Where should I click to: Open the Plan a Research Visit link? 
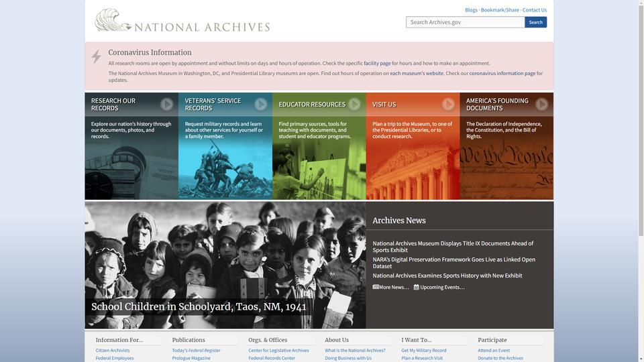(x=422, y=358)
